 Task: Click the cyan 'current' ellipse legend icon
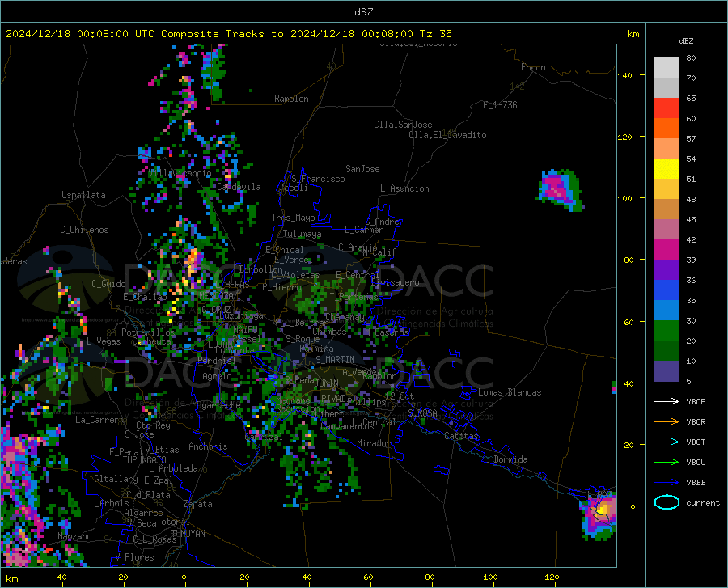coord(667,502)
